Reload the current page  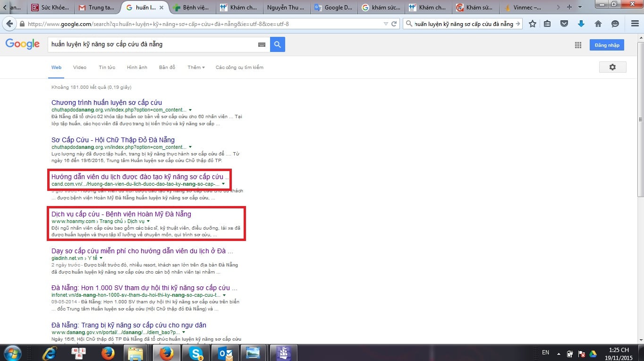pos(395,24)
